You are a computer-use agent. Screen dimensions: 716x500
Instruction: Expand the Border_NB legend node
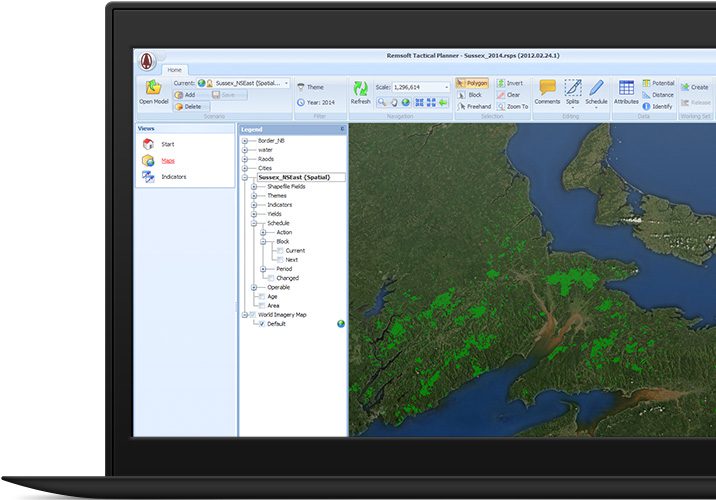pyautogui.click(x=245, y=141)
